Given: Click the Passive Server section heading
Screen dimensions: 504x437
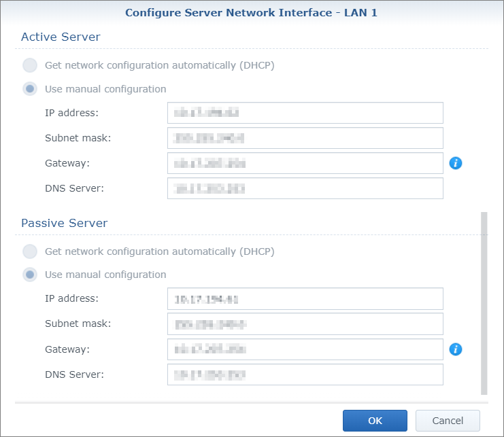Looking at the screenshot, I should pyautogui.click(x=64, y=223).
